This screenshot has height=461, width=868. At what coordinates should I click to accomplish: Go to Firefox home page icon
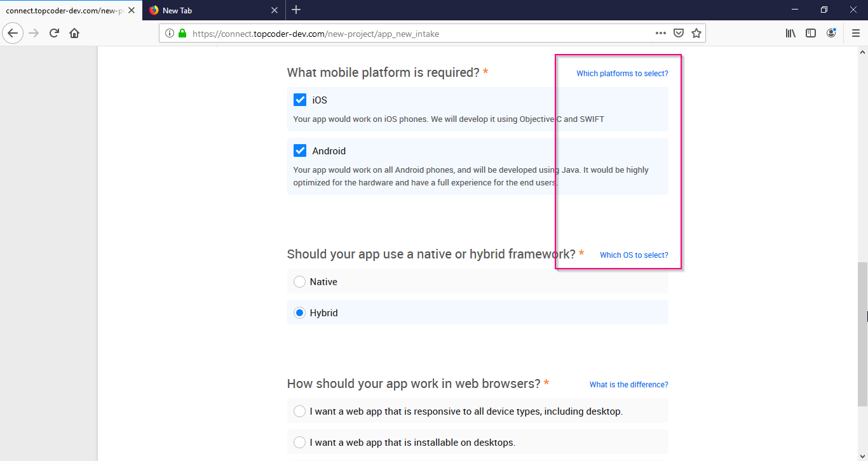point(74,33)
